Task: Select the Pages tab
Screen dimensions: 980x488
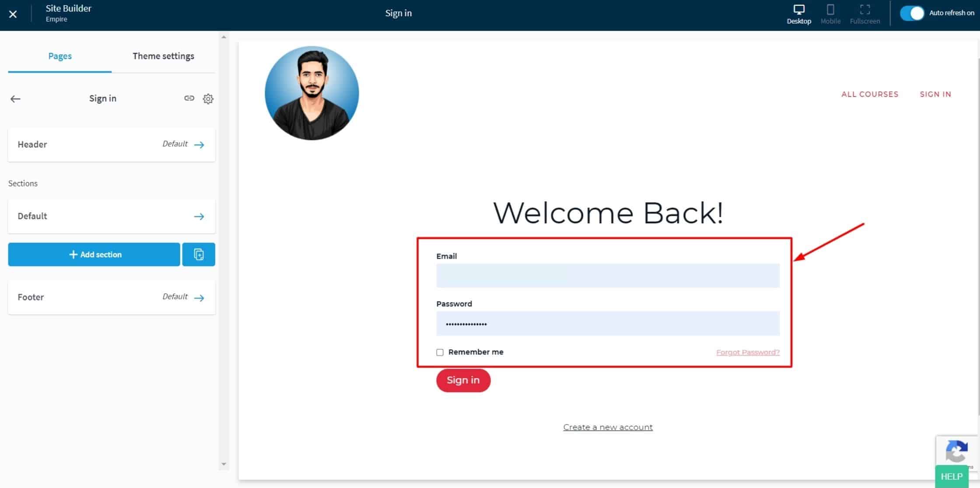Action: click(60, 56)
